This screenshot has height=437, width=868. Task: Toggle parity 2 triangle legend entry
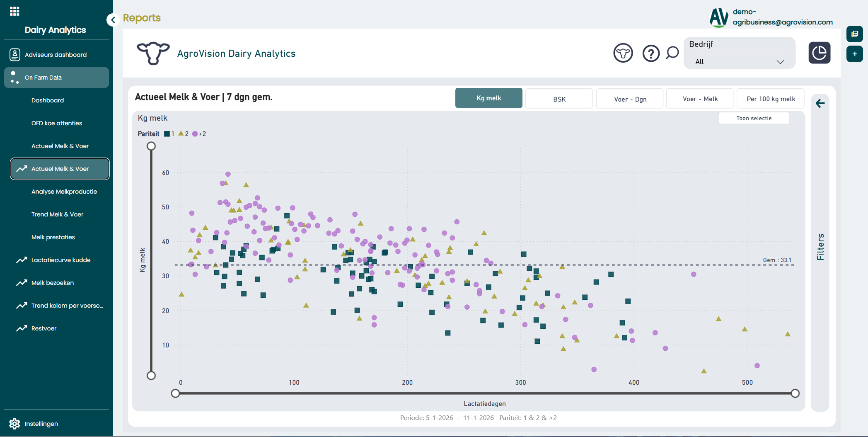point(183,134)
